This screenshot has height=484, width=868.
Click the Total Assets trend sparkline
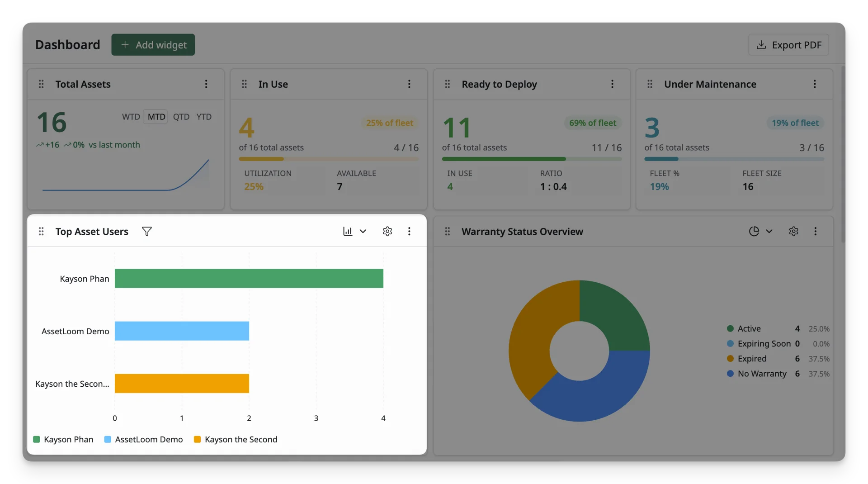(x=126, y=175)
